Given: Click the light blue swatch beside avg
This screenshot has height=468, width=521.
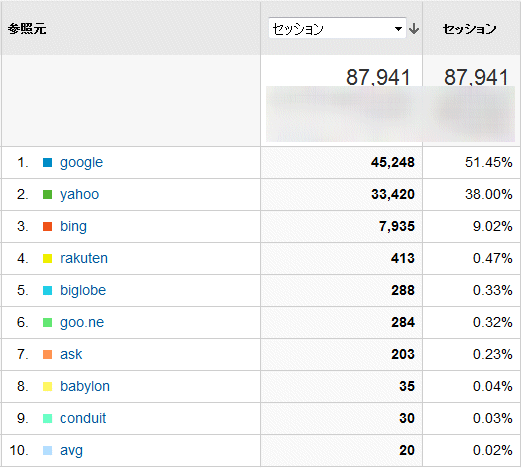Looking at the screenshot, I should [x=48, y=450].
